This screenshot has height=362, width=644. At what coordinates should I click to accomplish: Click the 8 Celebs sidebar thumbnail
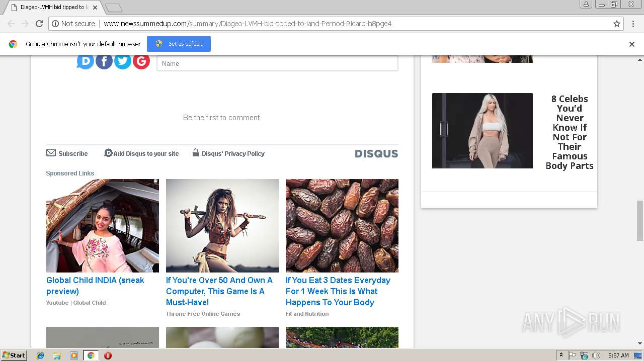[x=482, y=131]
